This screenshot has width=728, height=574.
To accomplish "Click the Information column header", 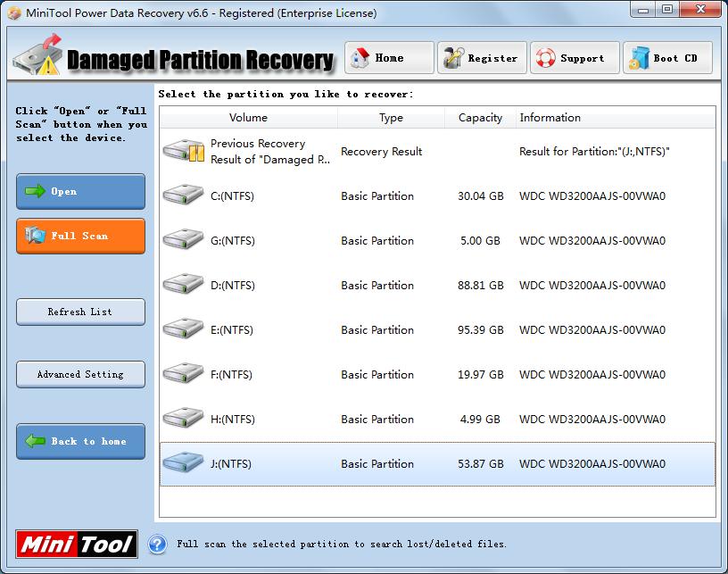I will coord(616,118).
